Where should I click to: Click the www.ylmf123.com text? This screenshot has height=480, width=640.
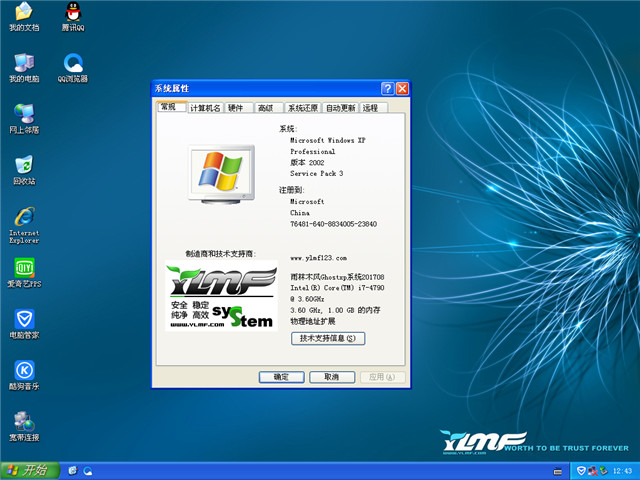(318, 258)
